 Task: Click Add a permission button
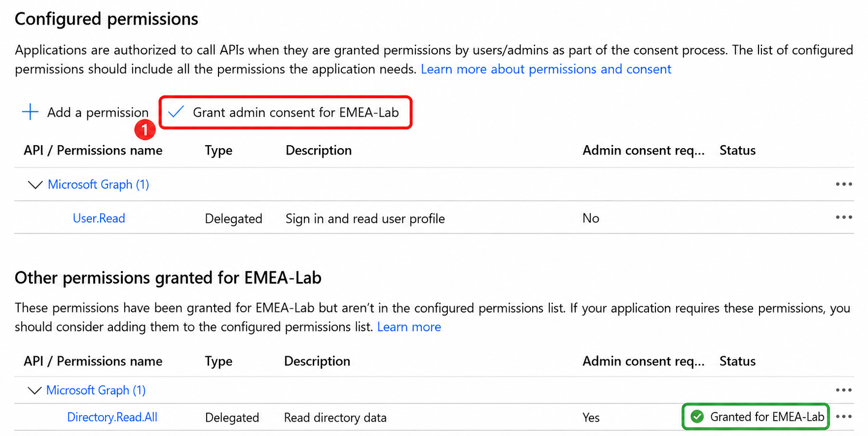pos(85,112)
